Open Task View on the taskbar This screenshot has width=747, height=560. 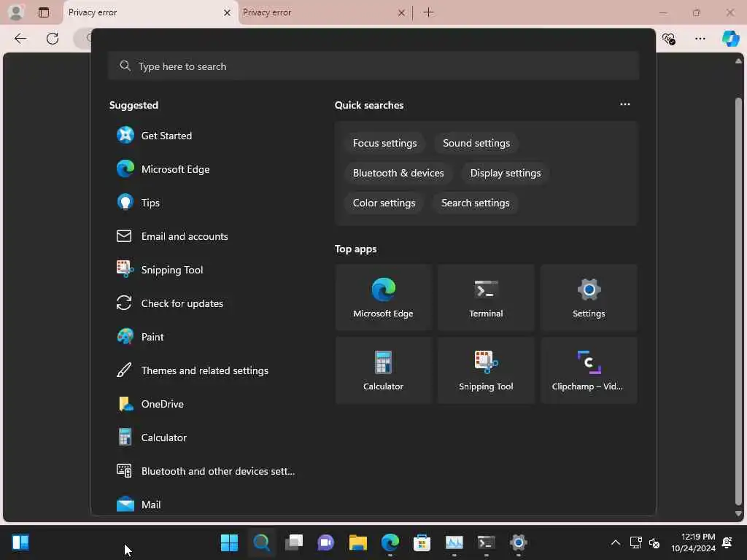[x=294, y=542]
